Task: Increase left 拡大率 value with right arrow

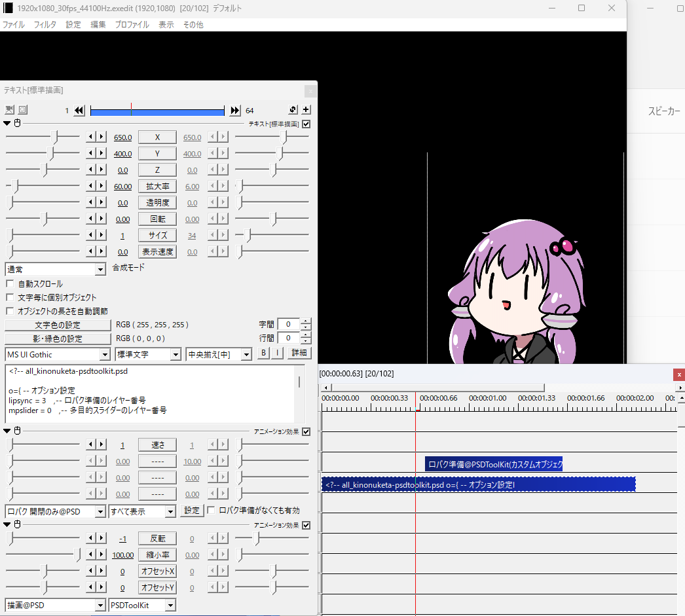Action: pyautogui.click(x=102, y=186)
